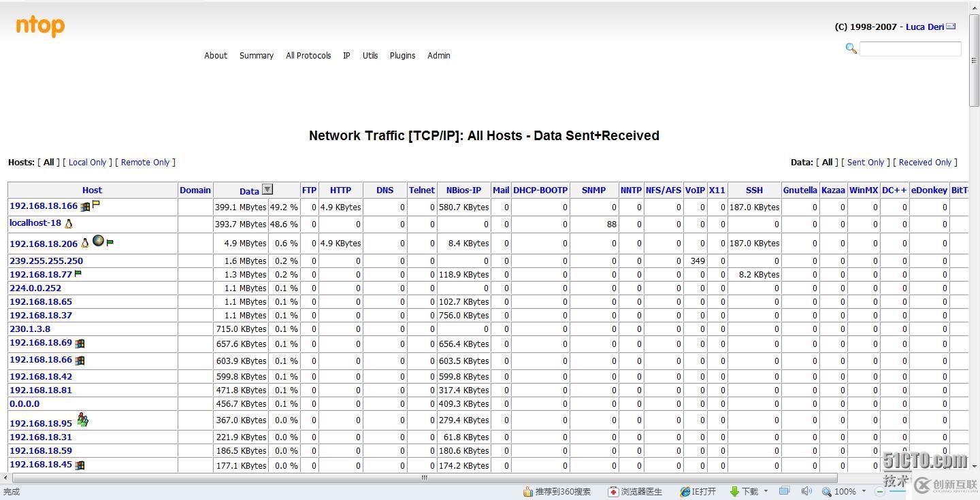
Task: Click the 88 SNMP value cell
Action: (x=594, y=224)
